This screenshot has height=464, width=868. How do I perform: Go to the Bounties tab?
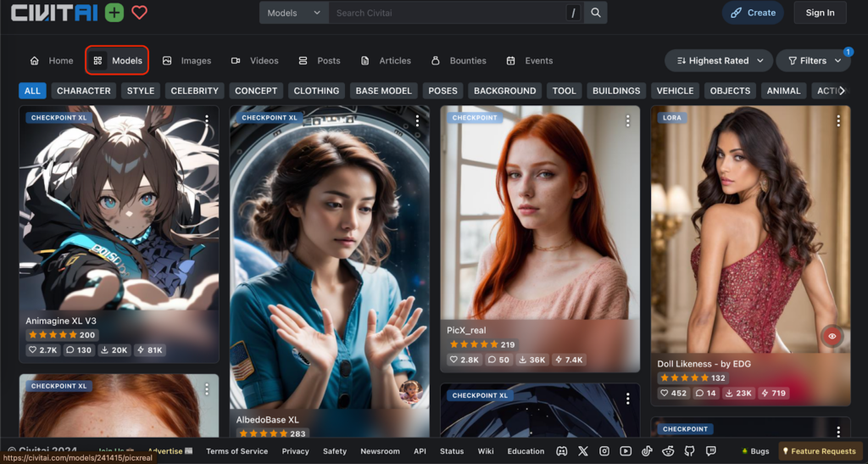tap(459, 60)
